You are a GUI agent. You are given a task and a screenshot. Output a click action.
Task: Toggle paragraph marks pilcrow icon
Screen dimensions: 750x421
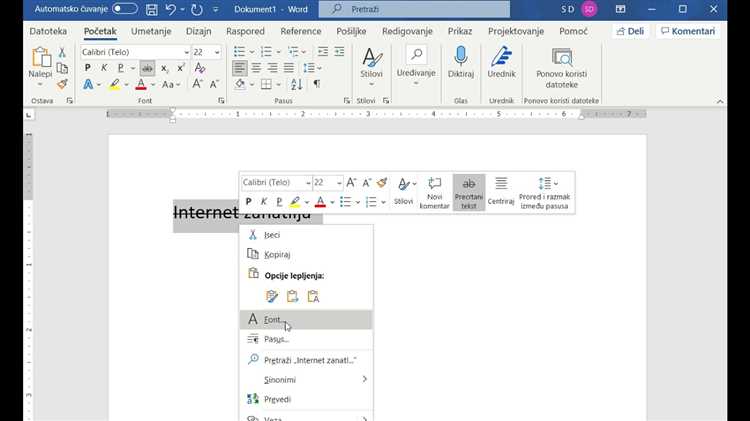(317, 84)
